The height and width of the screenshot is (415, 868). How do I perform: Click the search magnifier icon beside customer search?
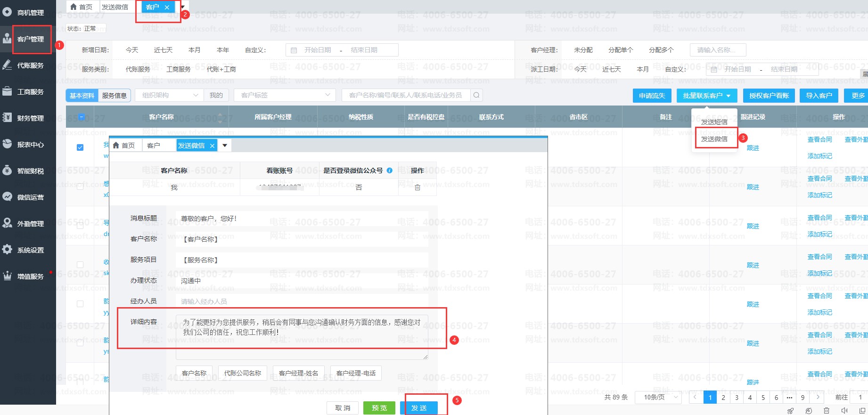point(476,95)
